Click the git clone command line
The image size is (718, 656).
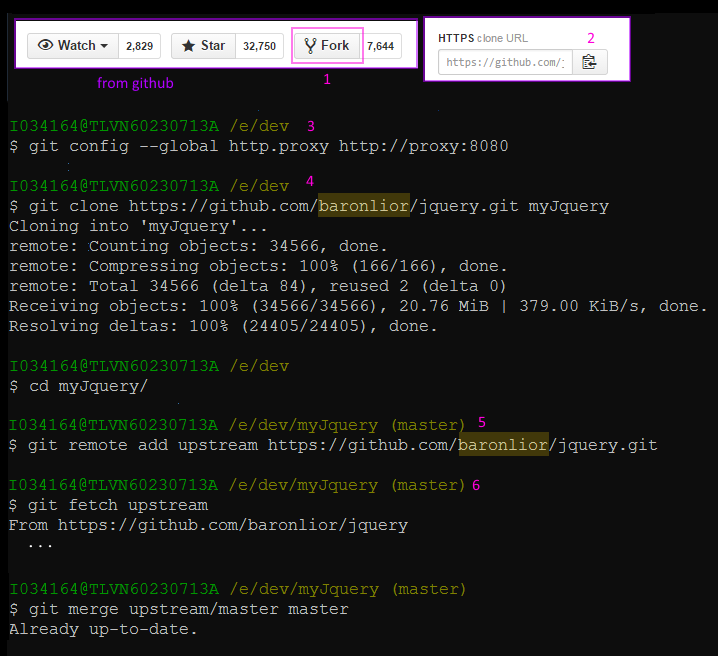click(x=308, y=206)
